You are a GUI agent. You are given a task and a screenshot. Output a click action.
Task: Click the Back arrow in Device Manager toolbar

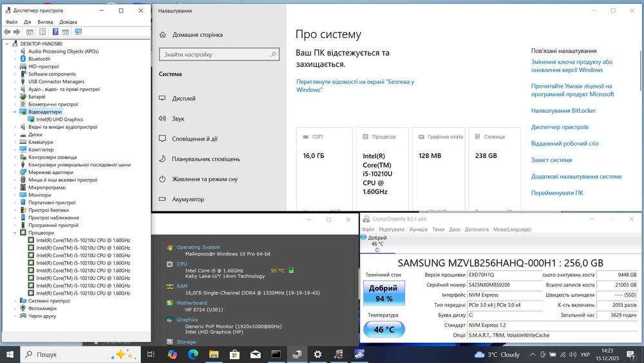tap(7, 32)
